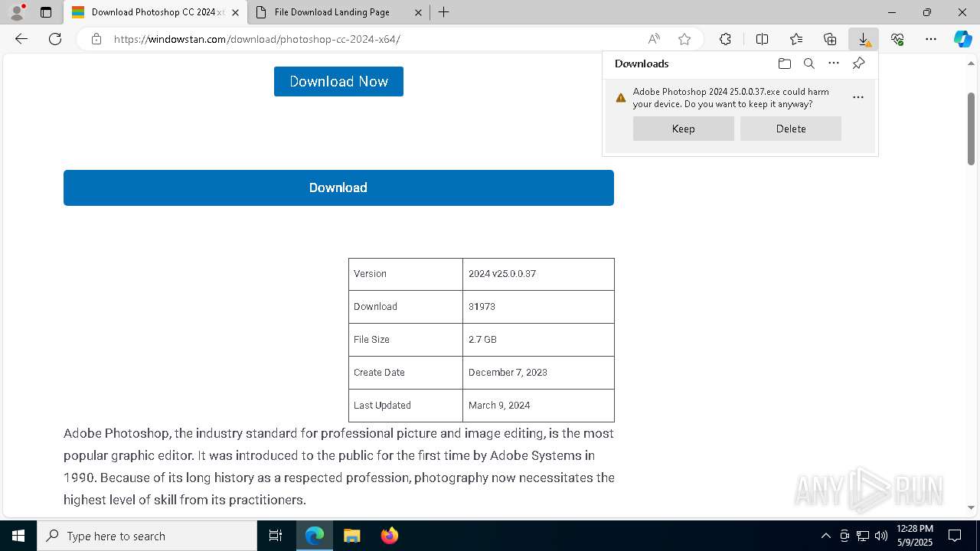Viewport: 980px width, 551px height.
Task: Go back to previous page
Action: click(x=21, y=39)
